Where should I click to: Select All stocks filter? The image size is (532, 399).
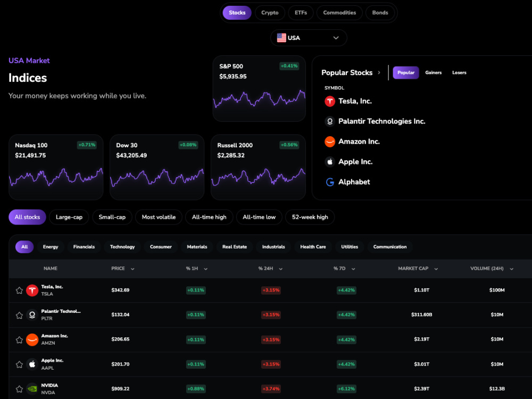[x=27, y=217]
